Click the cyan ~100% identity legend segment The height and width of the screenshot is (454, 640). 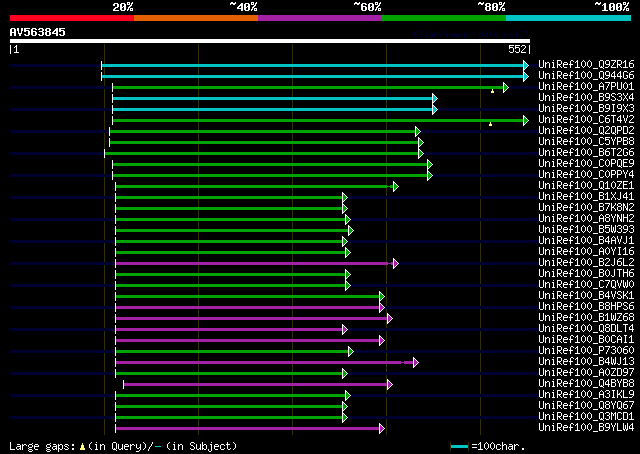click(568, 18)
